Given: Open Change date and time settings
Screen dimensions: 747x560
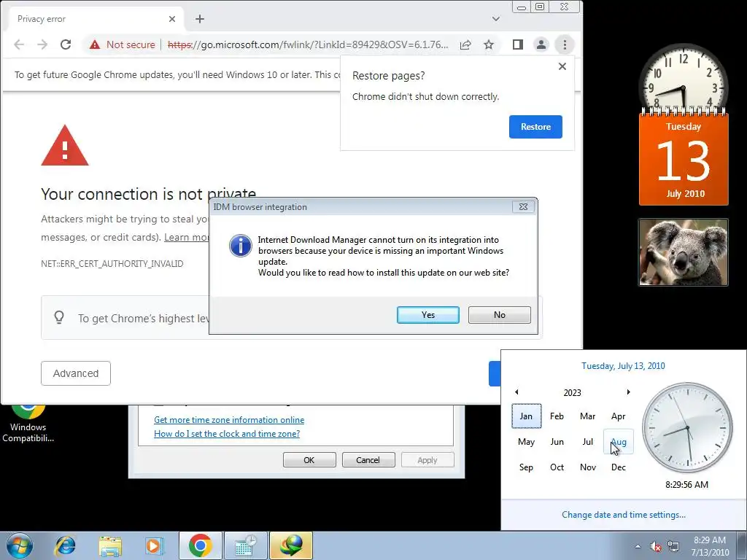Looking at the screenshot, I should [624, 515].
